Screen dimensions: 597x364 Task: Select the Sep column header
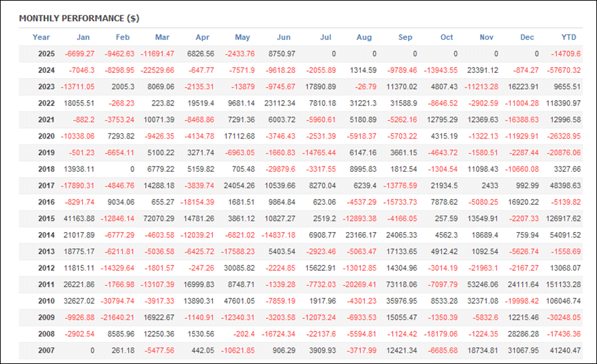[x=405, y=37]
